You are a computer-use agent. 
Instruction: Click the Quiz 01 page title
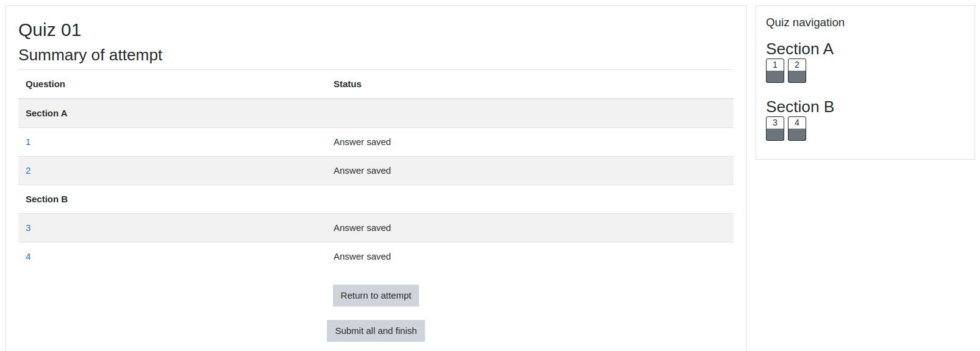click(x=50, y=30)
